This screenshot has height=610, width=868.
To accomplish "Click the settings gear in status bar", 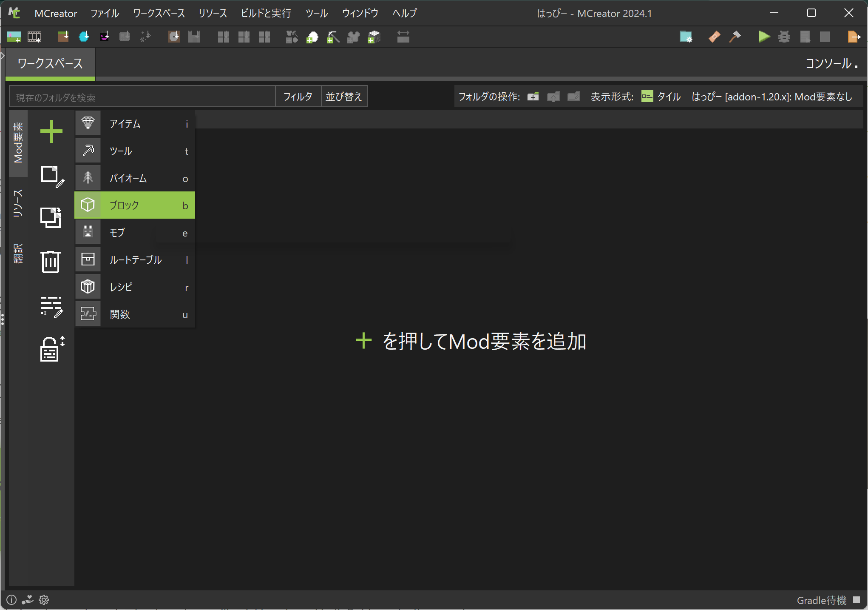I will pos(44,600).
